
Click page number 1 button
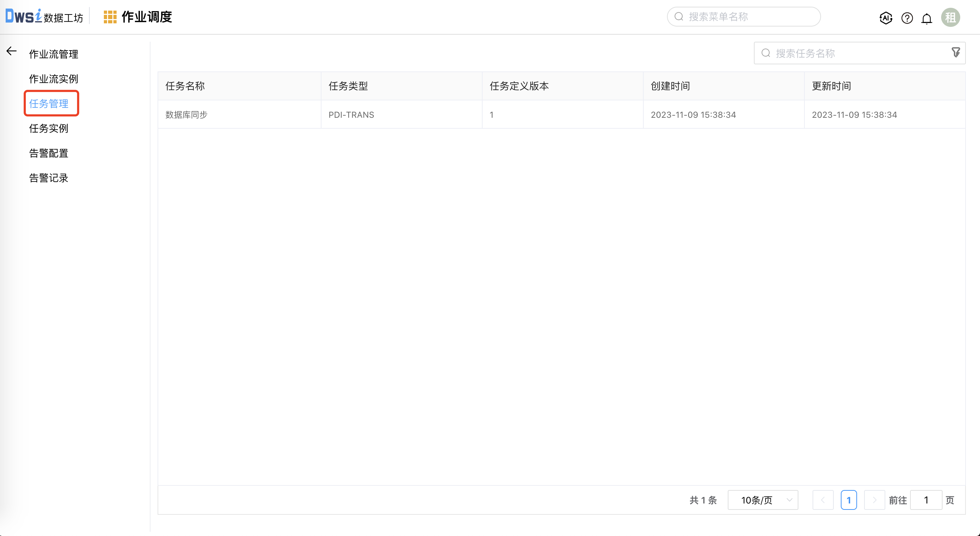pos(849,500)
